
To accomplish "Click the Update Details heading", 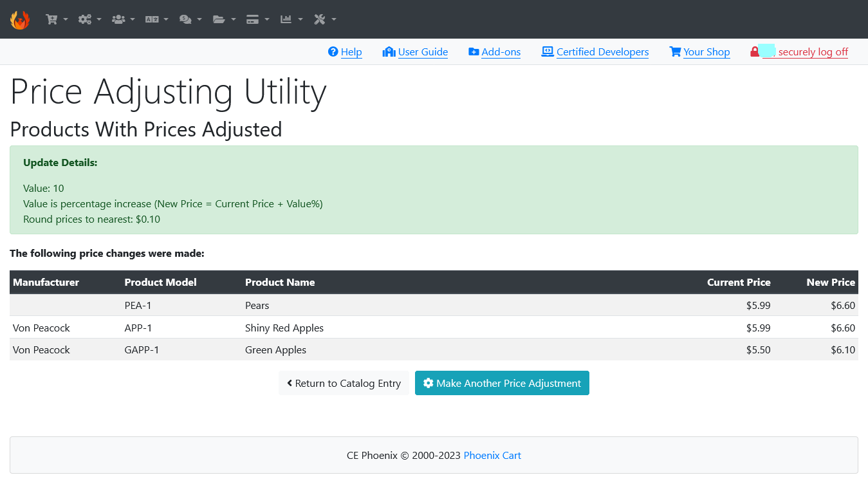I will tap(60, 163).
